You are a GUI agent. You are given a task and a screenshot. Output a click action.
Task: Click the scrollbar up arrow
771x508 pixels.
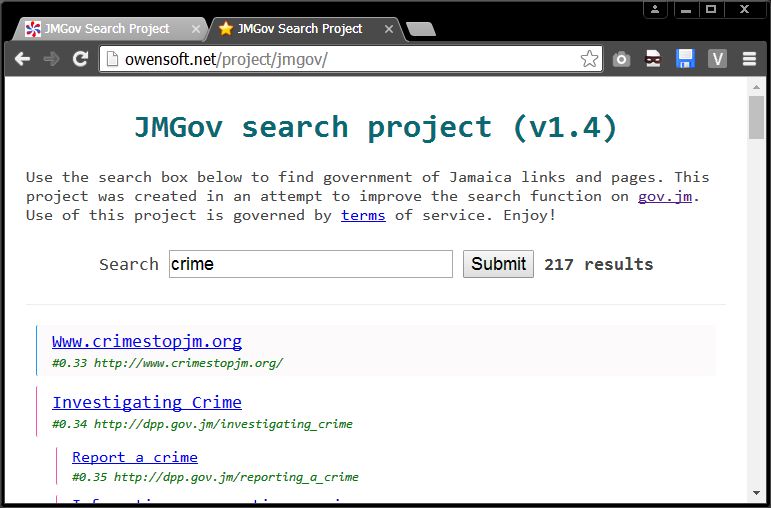point(756,87)
